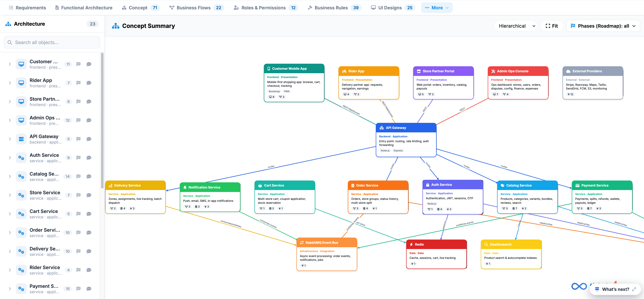Click flag icon in Payment Service row
Image resolution: width=644 pixels, height=299 pixels.
click(x=78, y=289)
